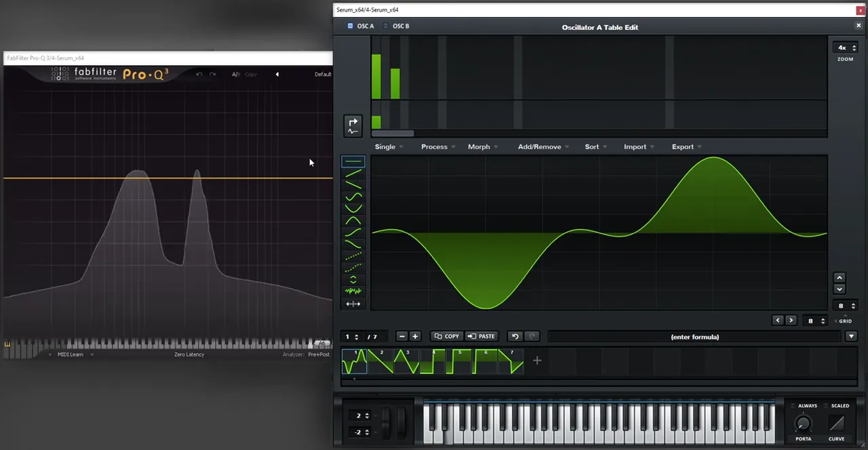Select the horizontal arrows tool
868x450 pixels.
353,304
